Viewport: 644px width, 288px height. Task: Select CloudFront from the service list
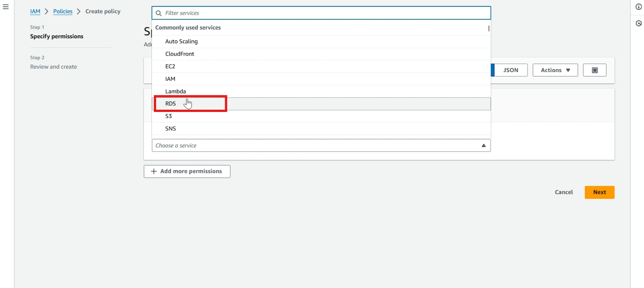coord(180,54)
